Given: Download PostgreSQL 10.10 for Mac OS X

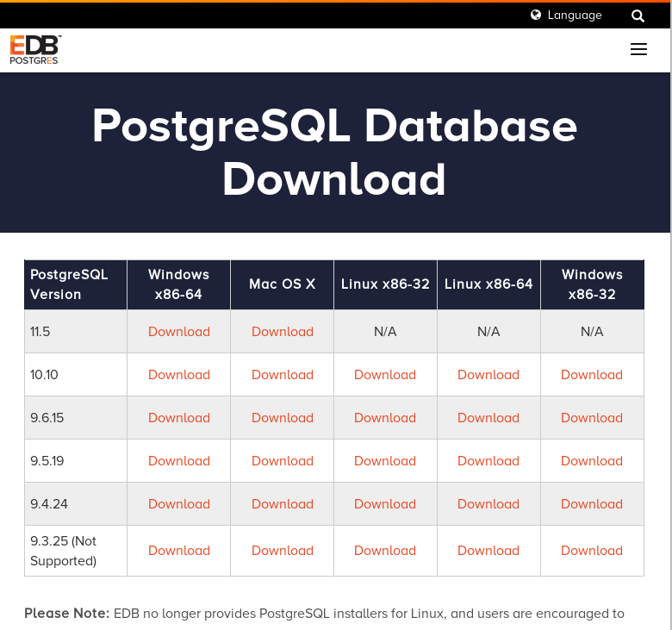Looking at the screenshot, I should (x=283, y=375).
